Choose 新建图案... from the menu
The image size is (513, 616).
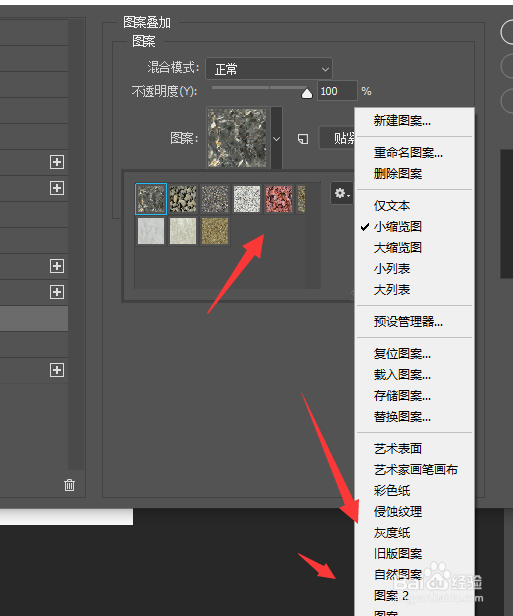point(402,121)
